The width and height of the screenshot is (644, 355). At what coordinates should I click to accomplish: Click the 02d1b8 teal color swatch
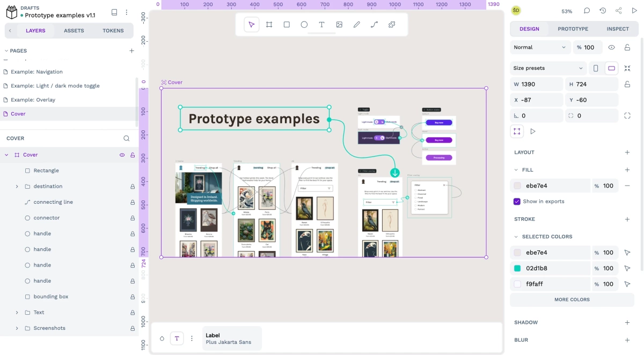(517, 268)
